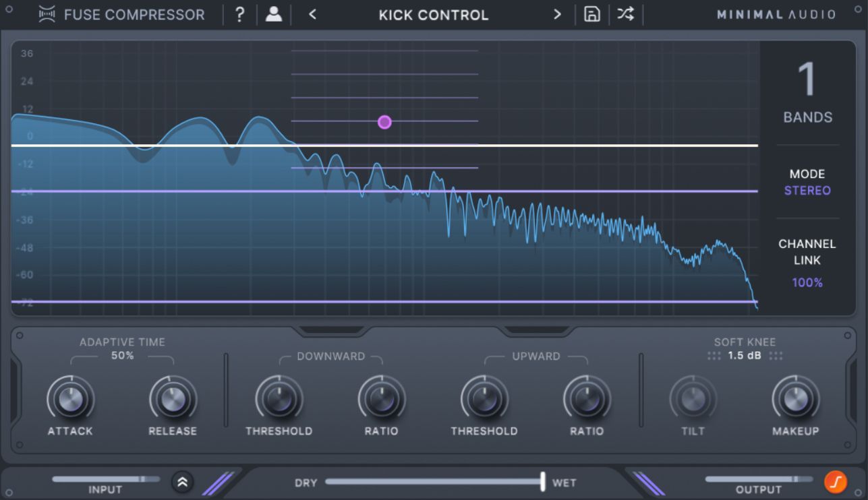Randomize preset with shuffle icon
Image resolution: width=868 pixels, height=500 pixels.
(626, 14)
